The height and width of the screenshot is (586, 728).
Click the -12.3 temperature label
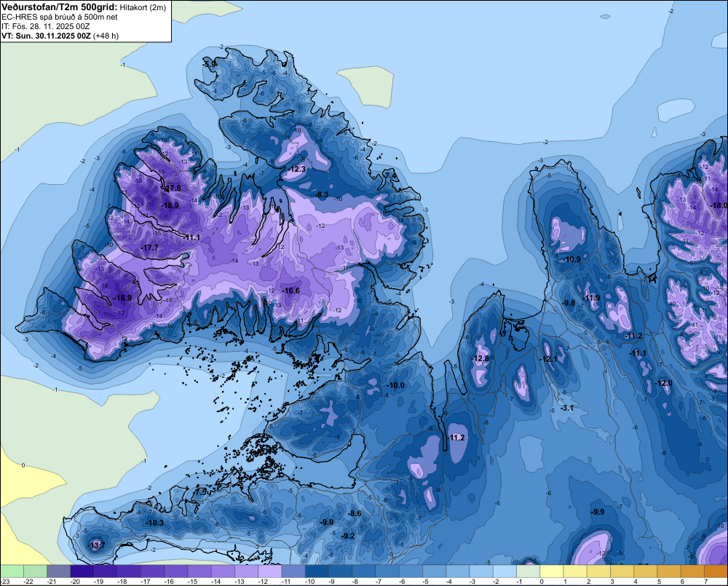(x=297, y=169)
